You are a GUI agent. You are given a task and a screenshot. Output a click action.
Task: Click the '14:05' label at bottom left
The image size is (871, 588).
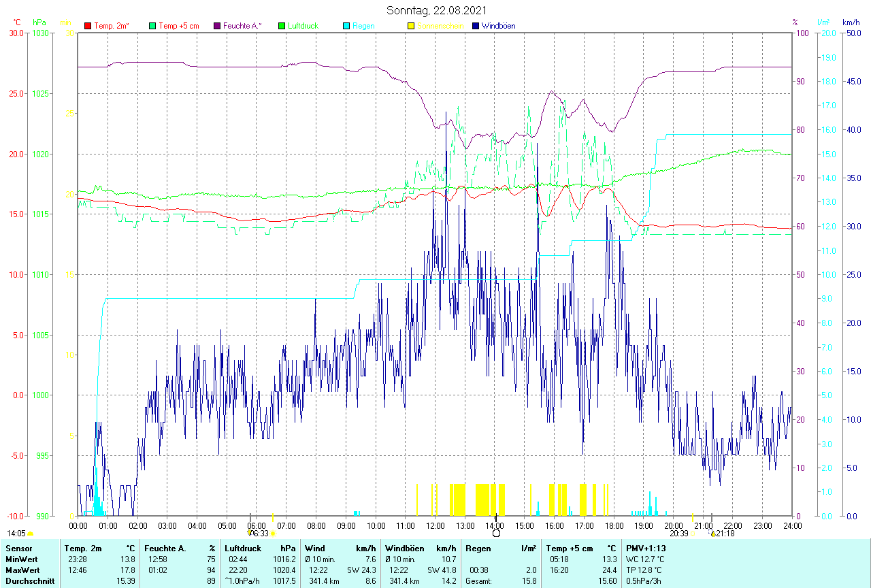pos(16,534)
